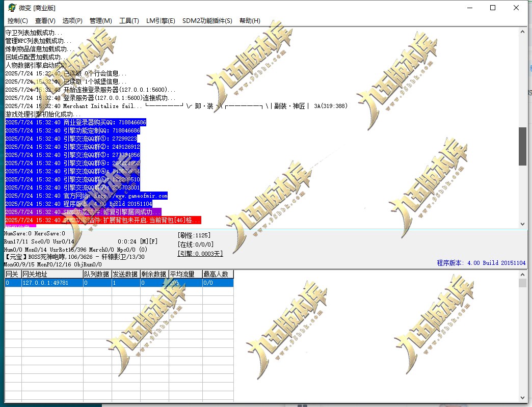532x407 pixels.
Task: Click the log pane scroll up arrow
Action: (522, 32)
